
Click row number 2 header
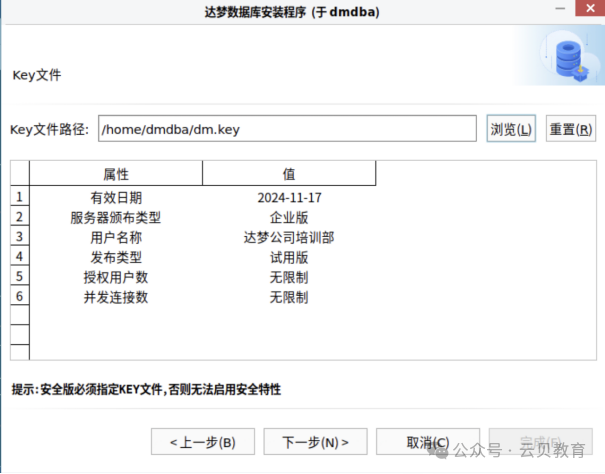(x=20, y=216)
